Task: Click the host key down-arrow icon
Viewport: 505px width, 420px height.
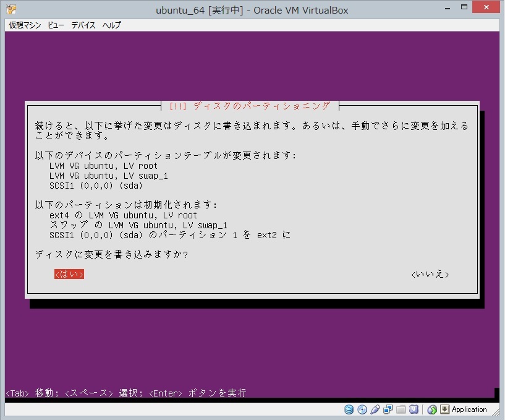Action: pyautogui.click(x=444, y=409)
